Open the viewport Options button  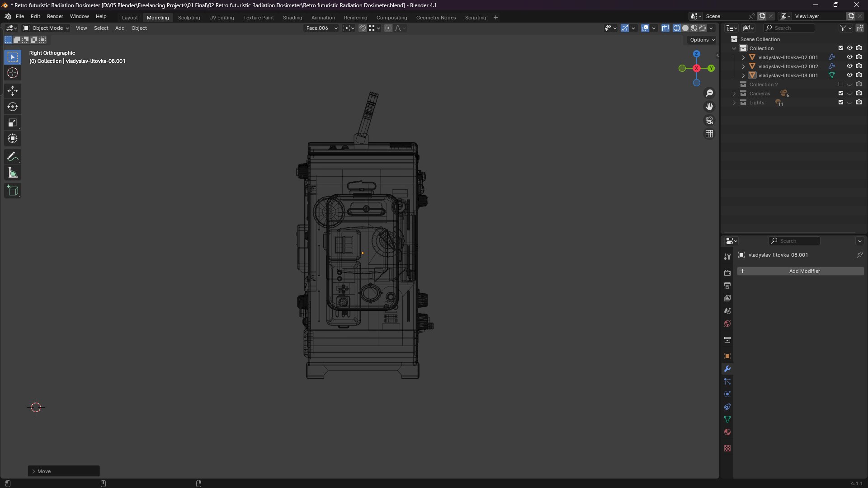click(703, 40)
